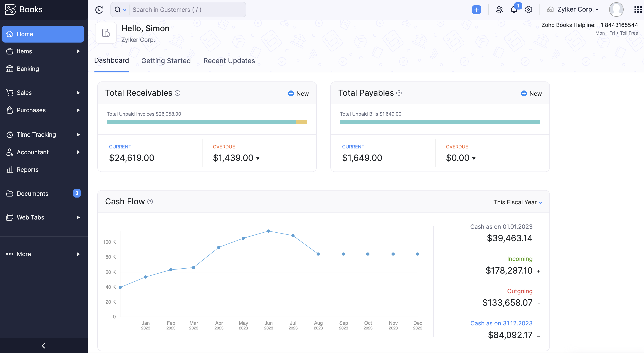This screenshot has height=353, width=644.
Task: Switch to the Recent Updates tab
Action: click(229, 60)
